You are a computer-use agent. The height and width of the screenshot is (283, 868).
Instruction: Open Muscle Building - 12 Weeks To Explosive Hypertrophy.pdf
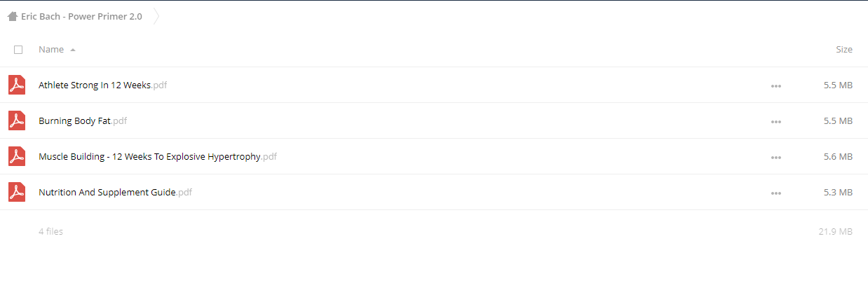pos(158,157)
